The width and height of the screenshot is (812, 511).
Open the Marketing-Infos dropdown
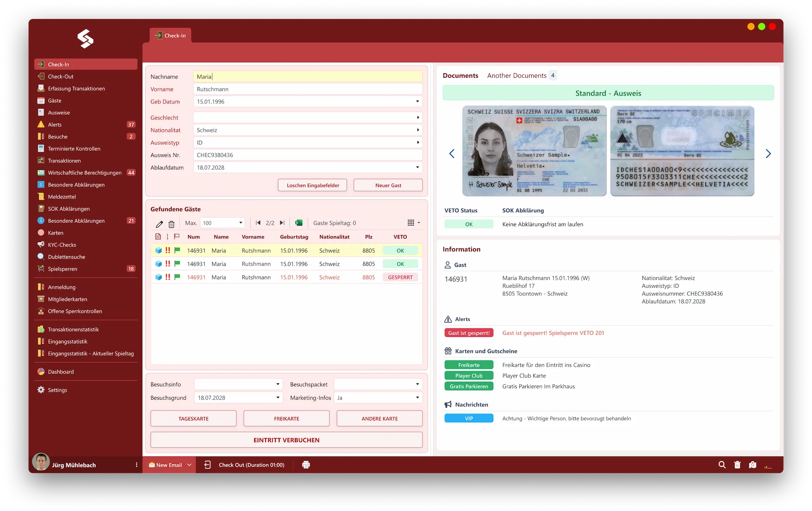(x=417, y=398)
